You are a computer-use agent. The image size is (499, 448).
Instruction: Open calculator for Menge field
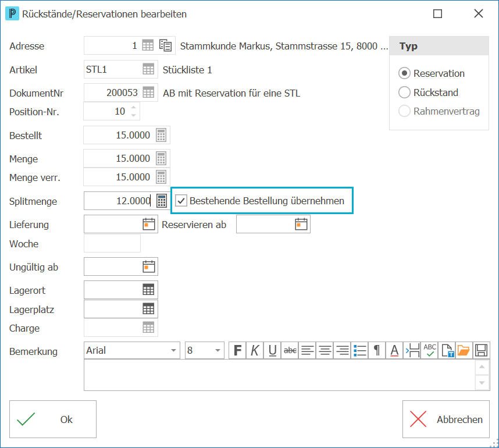click(x=161, y=159)
